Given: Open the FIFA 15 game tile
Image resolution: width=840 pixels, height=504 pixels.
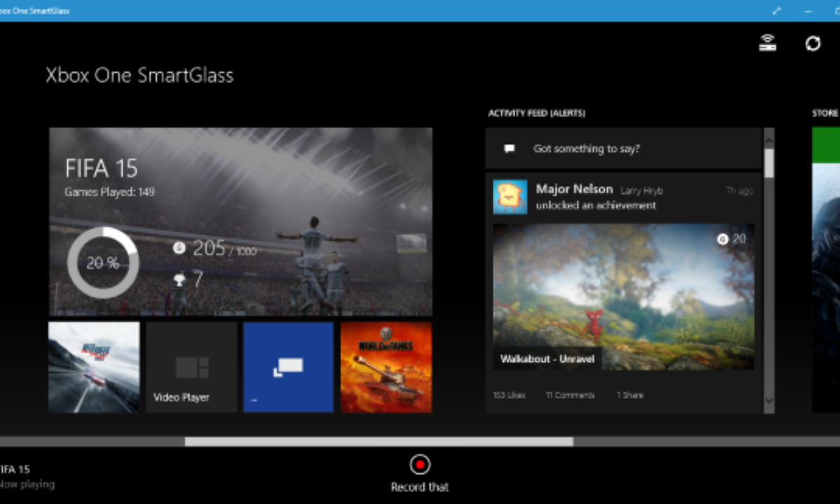Looking at the screenshot, I should coord(241,221).
